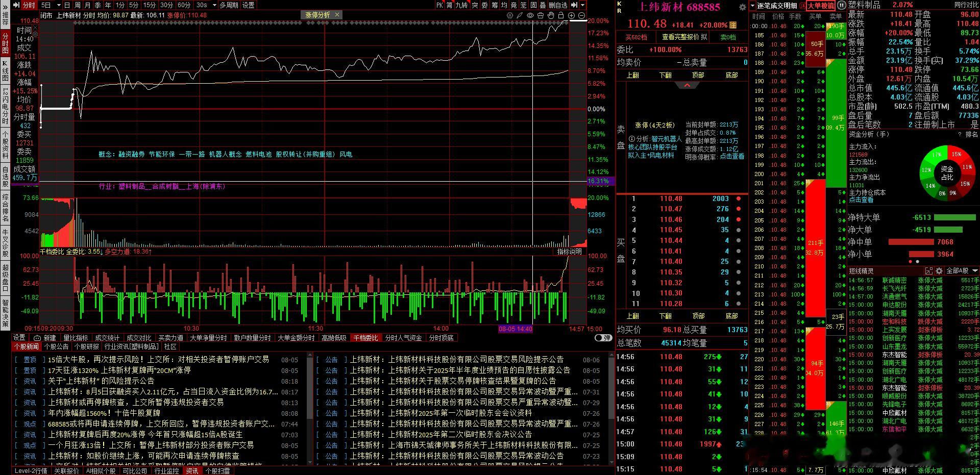Open 设置 in the top timeframe bar
The height and width of the screenshot is (475, 980).
[249, 5]
